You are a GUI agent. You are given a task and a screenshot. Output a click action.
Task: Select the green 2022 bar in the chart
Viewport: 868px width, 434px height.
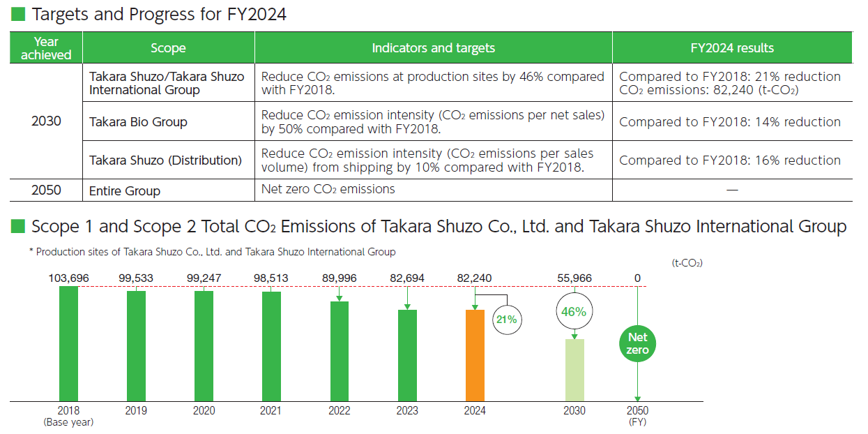(x=339, y=352)
